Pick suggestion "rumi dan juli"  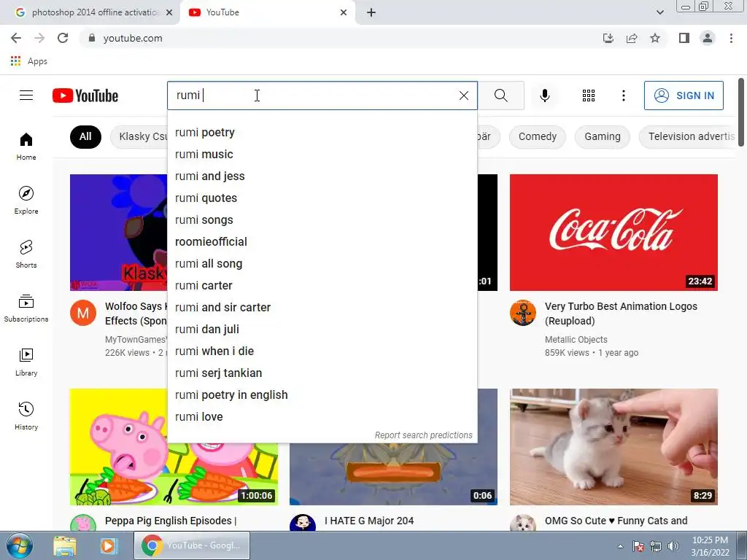322,330
